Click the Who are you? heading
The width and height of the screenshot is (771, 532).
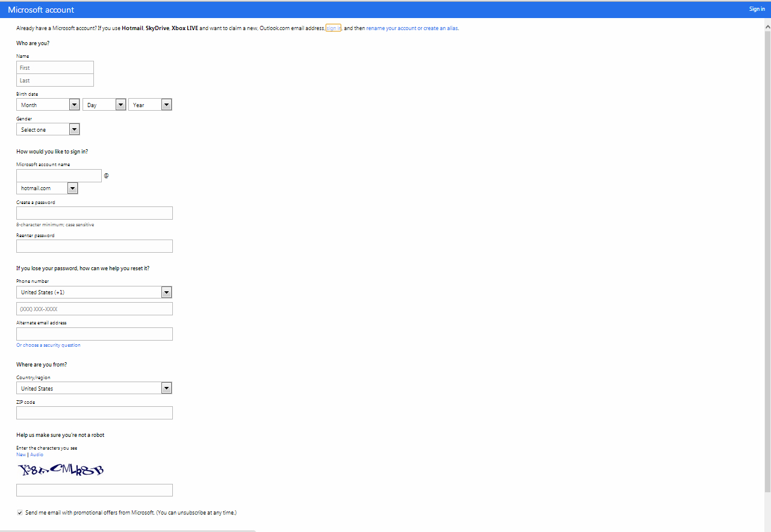point(33,43)
